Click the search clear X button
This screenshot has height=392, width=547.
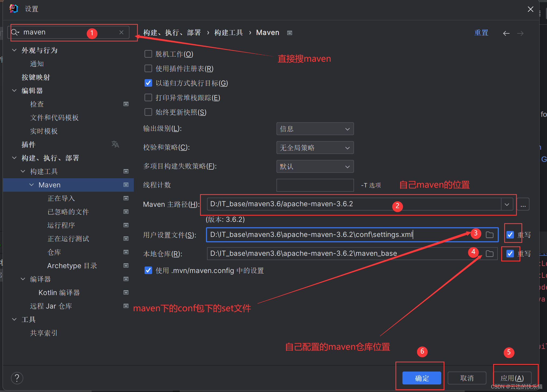click(122, 33)
